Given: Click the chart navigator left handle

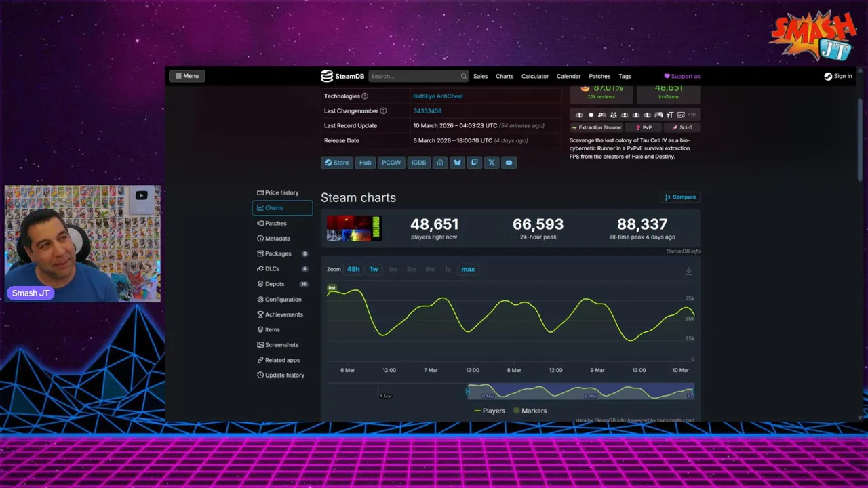Looking at the screenshot, I should tap(467, 391).
